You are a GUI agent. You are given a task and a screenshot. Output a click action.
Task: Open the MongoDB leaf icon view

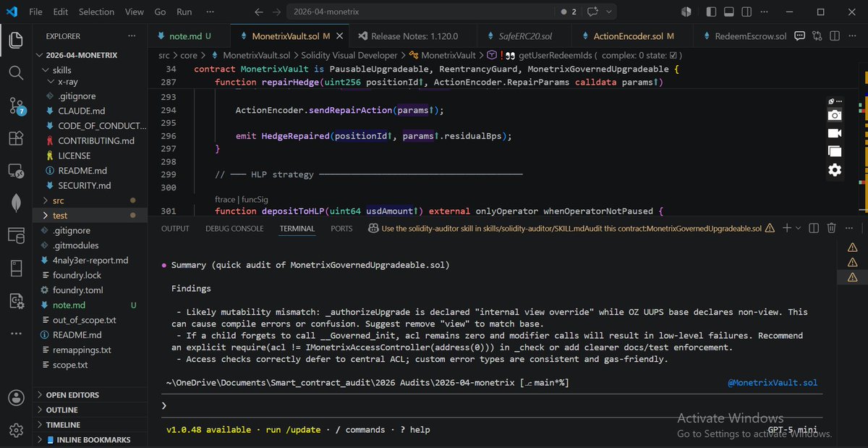(16, 204)
